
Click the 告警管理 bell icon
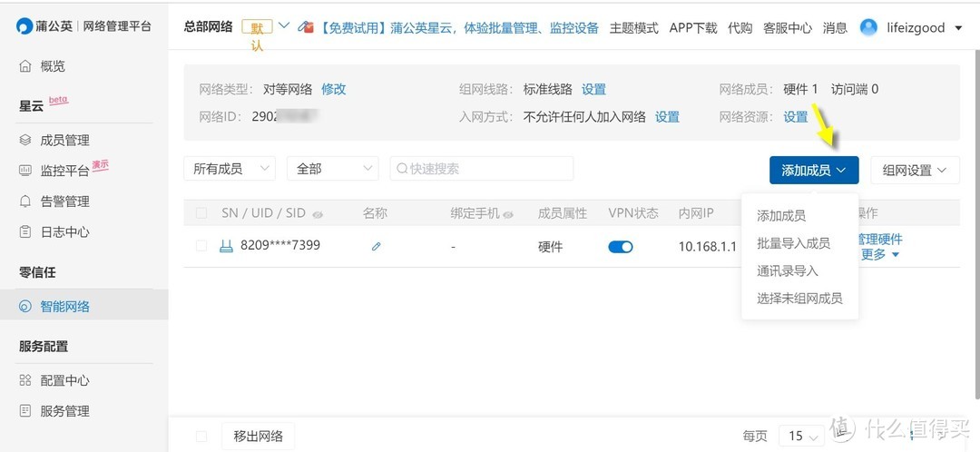coord(25,201)
